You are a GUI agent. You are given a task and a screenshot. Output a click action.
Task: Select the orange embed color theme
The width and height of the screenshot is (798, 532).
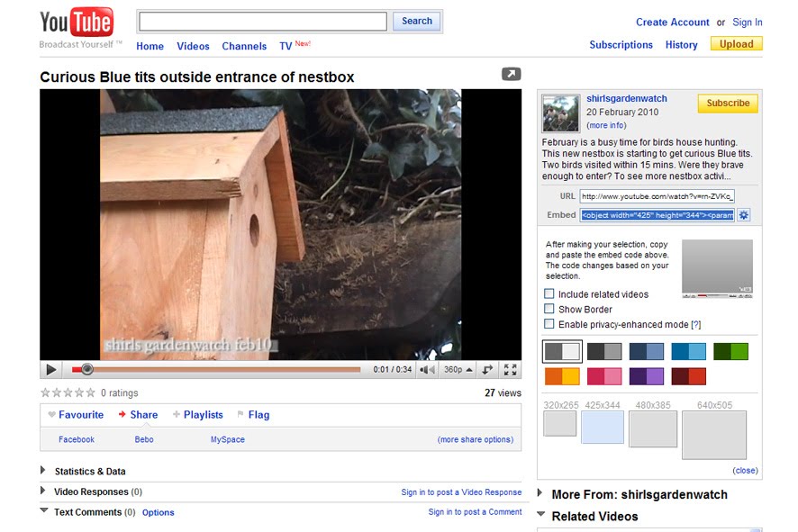562,376
